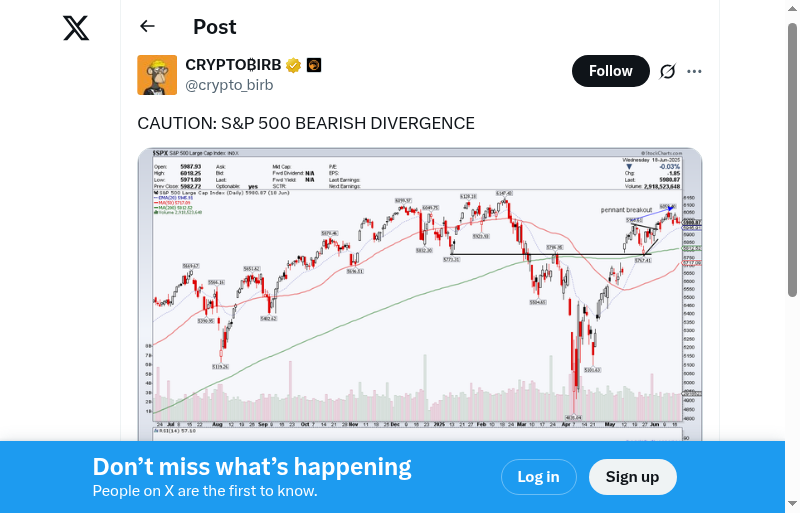Open CRYPTOBIRB's profile avatar
The width and height of the screenshot is (800, 513).
(157, 75)
